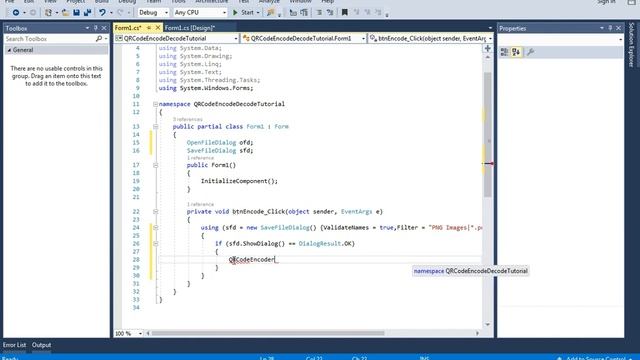Click the Open File folder icon

tap(65, 13)
